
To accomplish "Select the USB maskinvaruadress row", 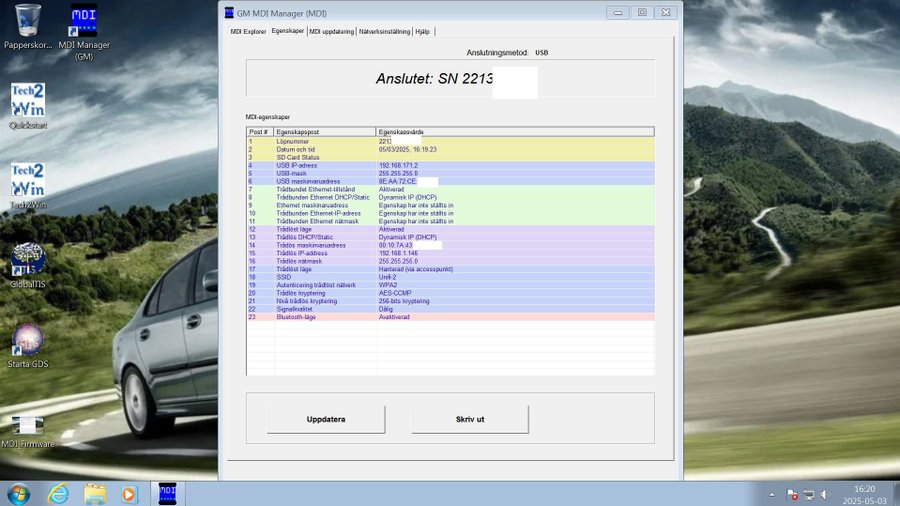I will click(x=451, y=181).
